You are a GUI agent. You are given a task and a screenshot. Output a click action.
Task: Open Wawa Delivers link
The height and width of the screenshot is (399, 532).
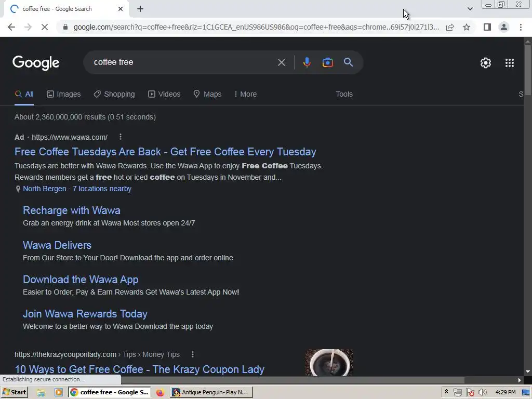pyautogui.click(x=57, y=245)
